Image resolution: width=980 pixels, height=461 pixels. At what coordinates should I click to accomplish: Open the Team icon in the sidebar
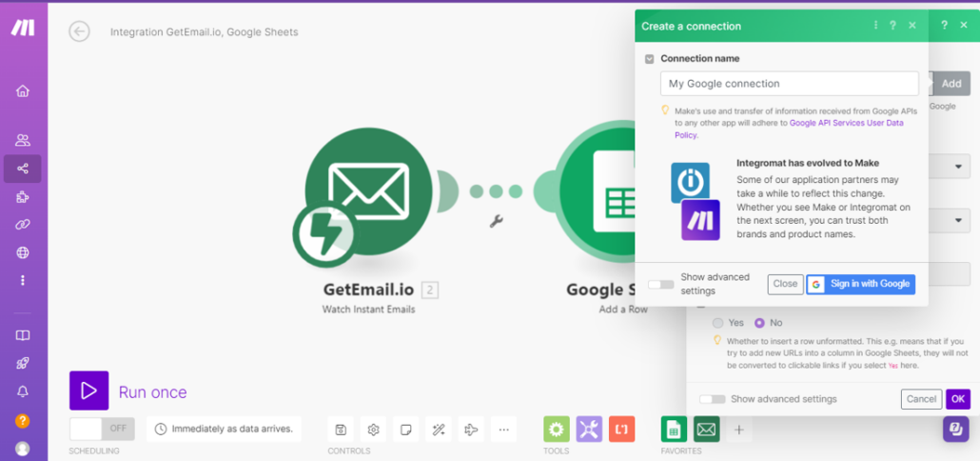[x=23, y=140]
